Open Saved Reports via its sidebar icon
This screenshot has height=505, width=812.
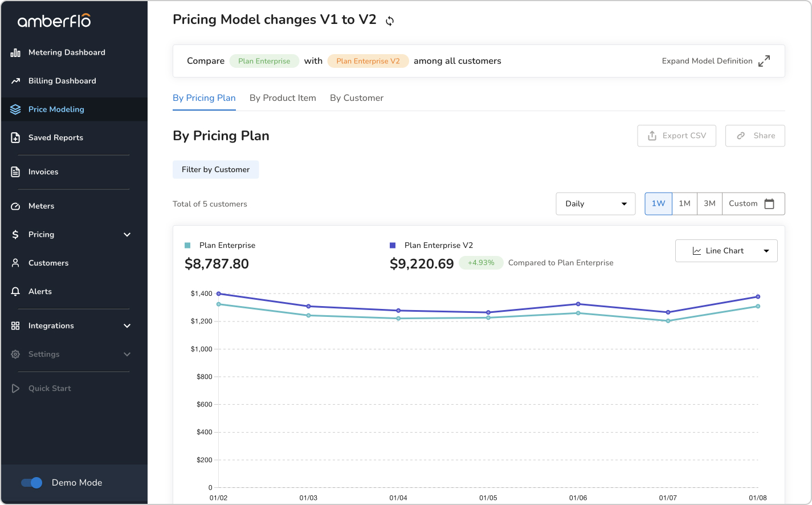[15, 137]
